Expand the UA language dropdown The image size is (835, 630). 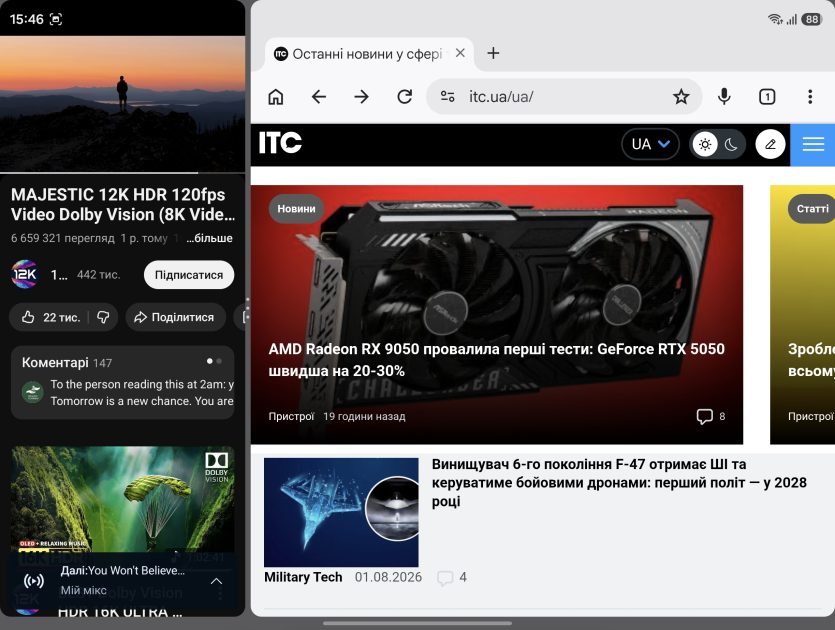click(650, 144)
